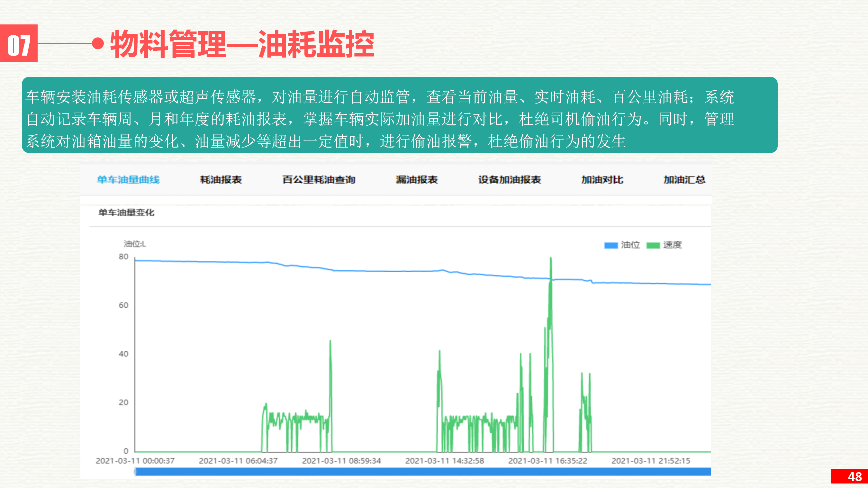Screen dimensions: 868x488
Task: Click the slide title 物料管理—油耗监控
Action: pyautogui.click(x=242, y=44)
